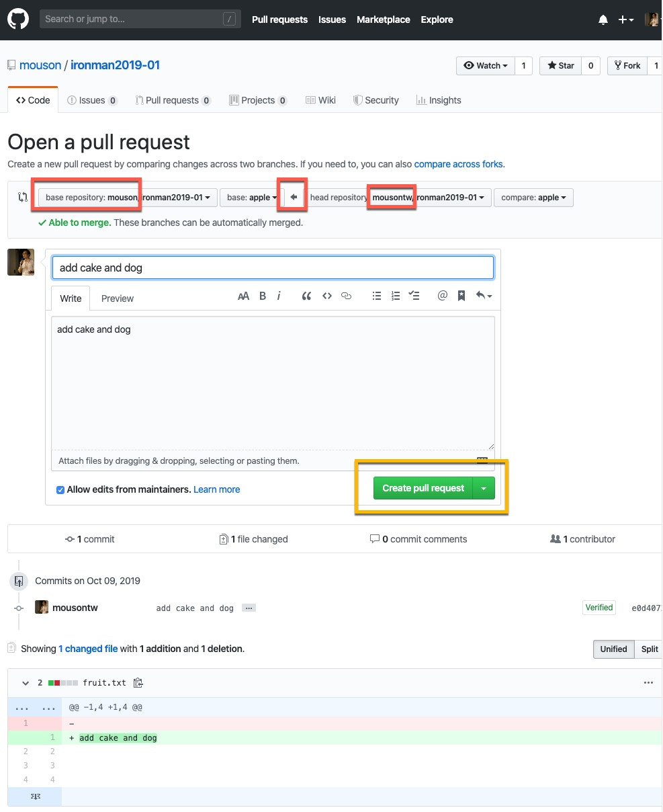Open the repository Pull requests tab

pyautogui.click(x=173, y=100)
